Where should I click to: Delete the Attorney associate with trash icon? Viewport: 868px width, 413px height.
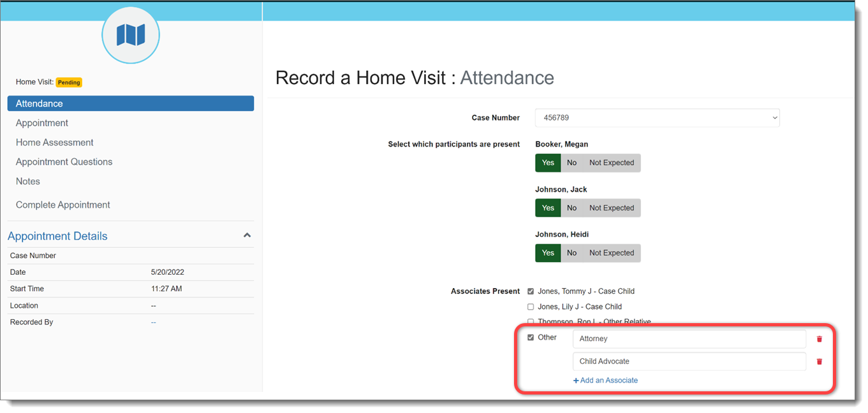click(x=820, y=339)
